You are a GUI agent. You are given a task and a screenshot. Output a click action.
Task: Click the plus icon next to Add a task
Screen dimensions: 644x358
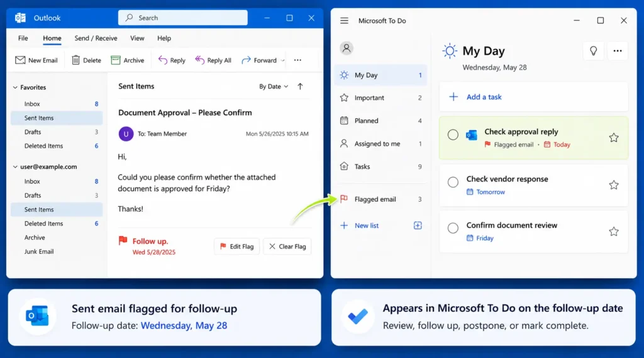(453, 97)
